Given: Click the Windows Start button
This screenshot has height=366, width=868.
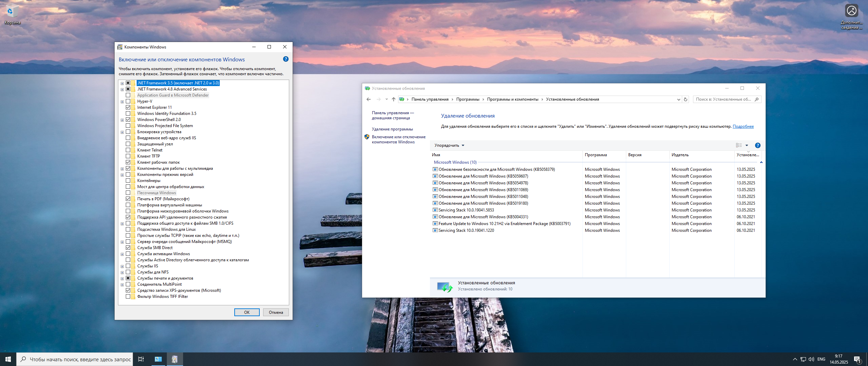Looking at the screenshot, I should click(x=8, y=359).
